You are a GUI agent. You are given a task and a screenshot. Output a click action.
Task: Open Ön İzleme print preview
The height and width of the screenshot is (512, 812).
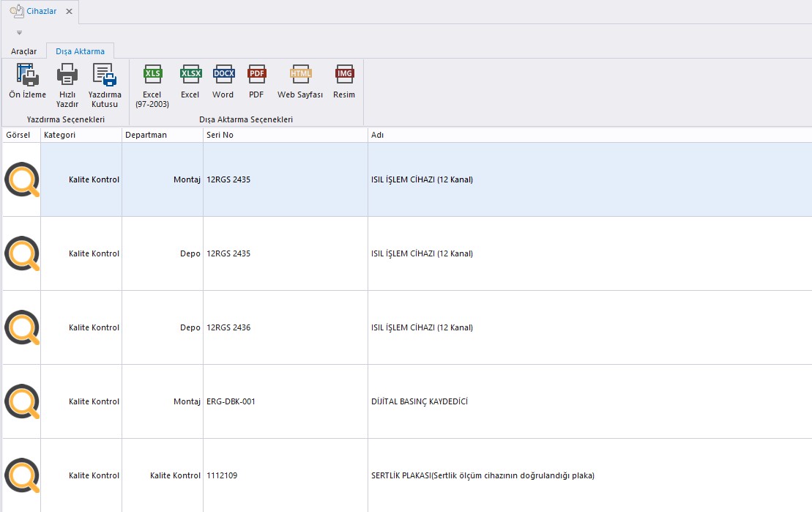coord(27,81)
